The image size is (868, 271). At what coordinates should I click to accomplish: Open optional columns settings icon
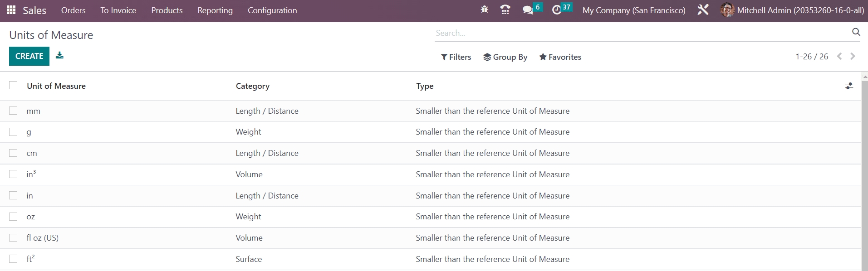(x=849, y=86)
